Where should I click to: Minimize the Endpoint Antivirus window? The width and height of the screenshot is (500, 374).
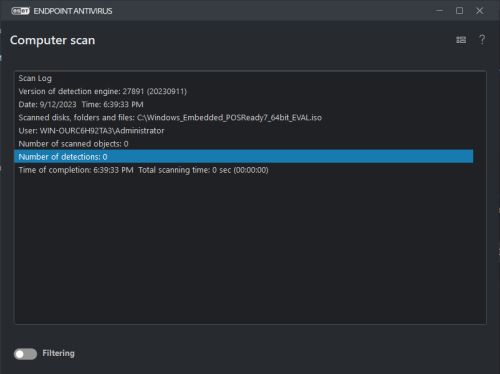[x=440, y=11]
